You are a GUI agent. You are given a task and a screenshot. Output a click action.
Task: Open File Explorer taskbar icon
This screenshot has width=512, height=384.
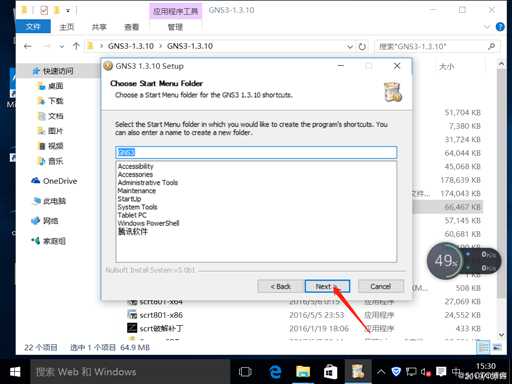point(303,372)
